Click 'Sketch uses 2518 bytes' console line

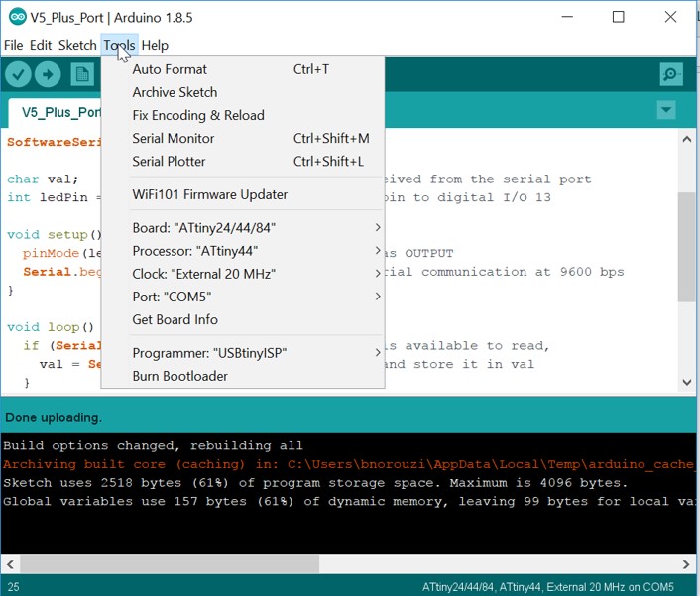click(x=315, y=483)
